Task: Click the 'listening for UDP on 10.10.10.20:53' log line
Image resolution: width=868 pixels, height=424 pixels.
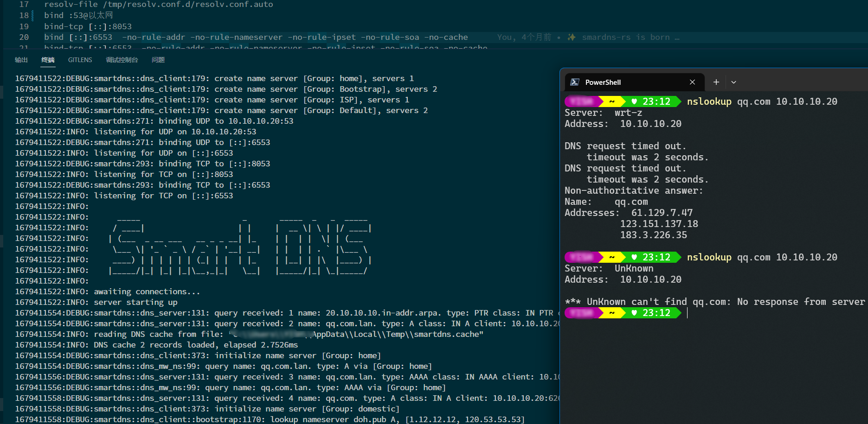Action: click(135, 132)
